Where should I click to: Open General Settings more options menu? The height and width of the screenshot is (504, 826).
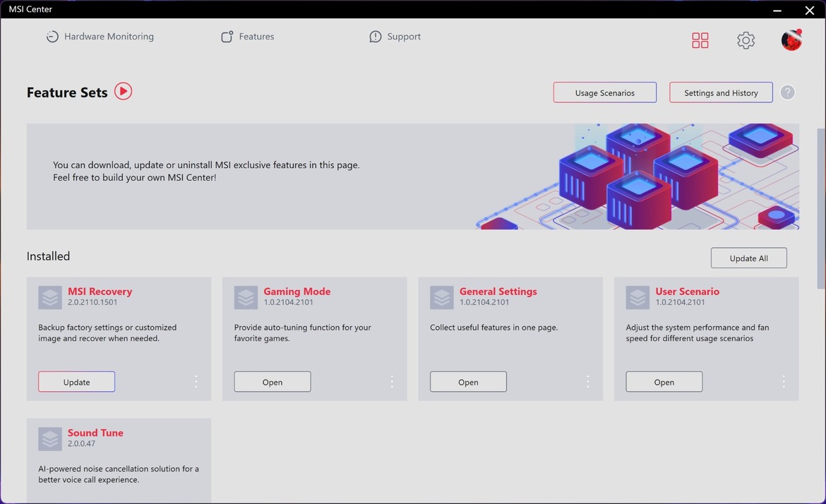pyautogui.click(x=588, y=381)
